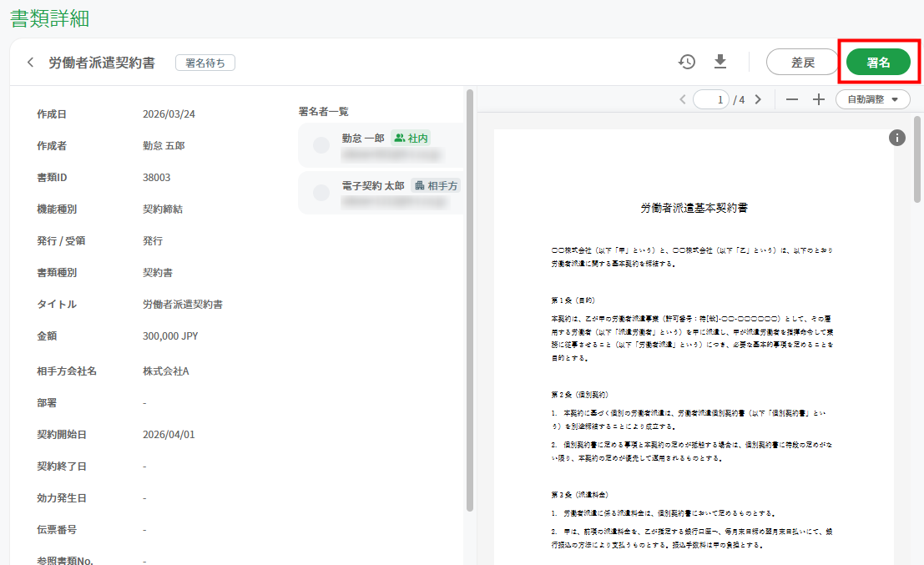This screenshot has height=565, width=924.
Task: Click the PDF viewer scrollbar
Action: (x=917, y=159)
